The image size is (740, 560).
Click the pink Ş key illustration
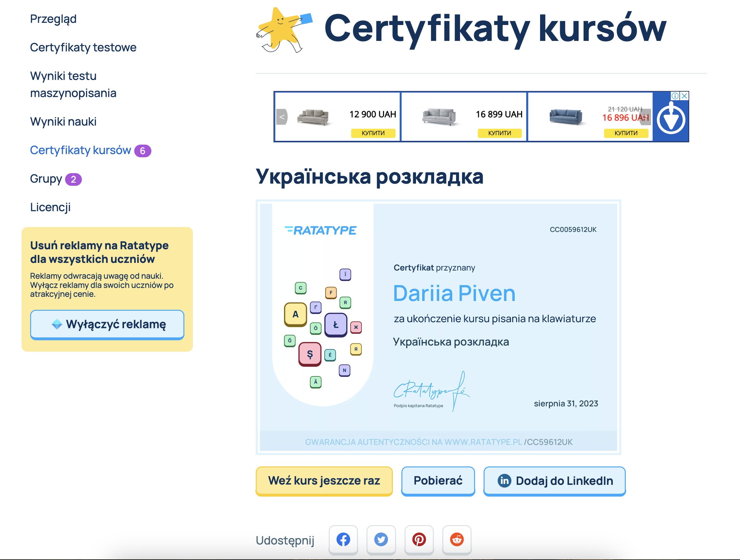pyautogui.click(x=310, y=354)
